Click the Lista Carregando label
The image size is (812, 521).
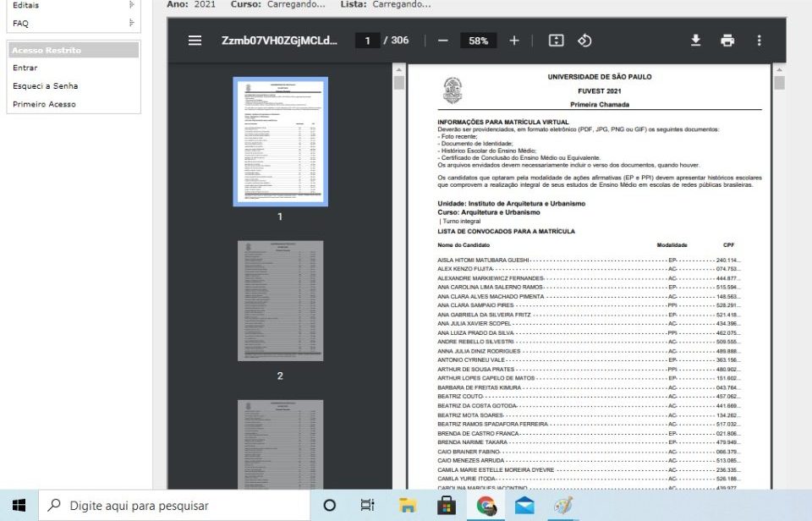pyautogui.click(x=386, y=4)
